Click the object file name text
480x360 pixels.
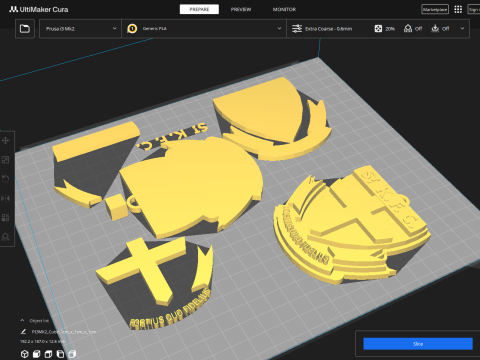[64, 332]
